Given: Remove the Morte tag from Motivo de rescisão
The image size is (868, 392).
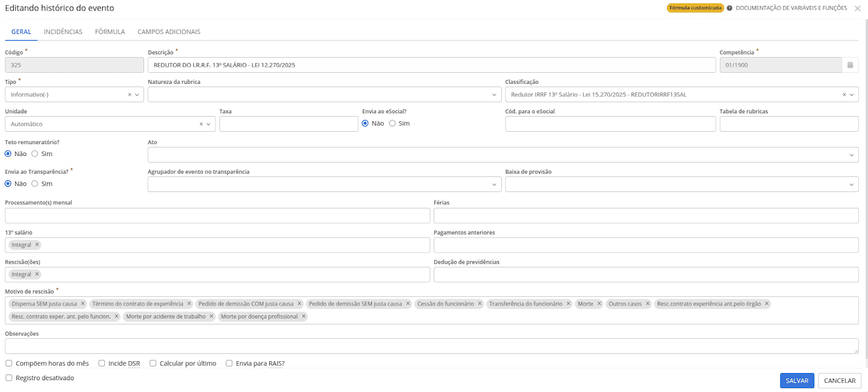Looking at the screenshot, I should [599, 304].
